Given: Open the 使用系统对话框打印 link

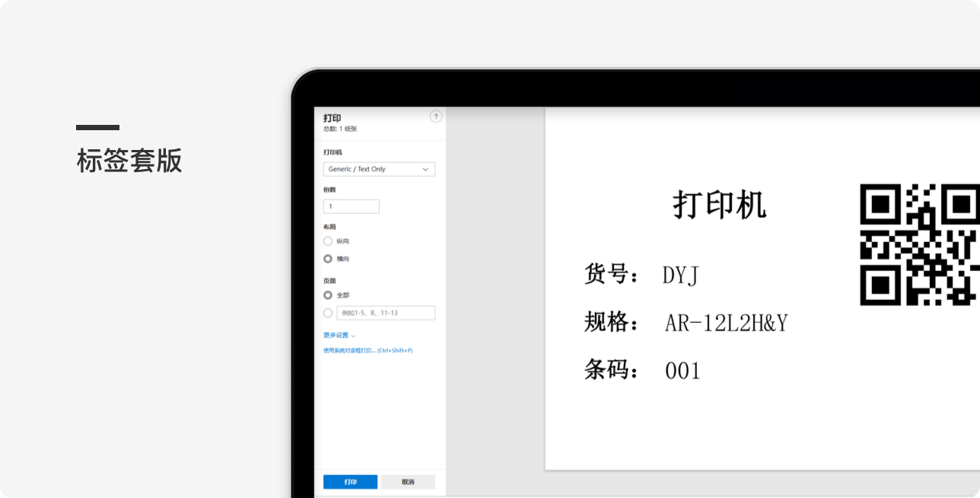Looking at the screenshot, I should point(367,350).
